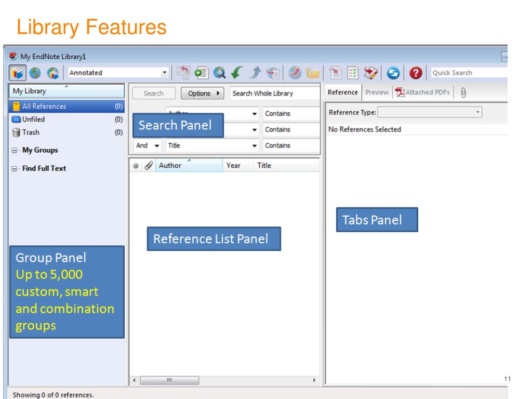Screen dimensions: 532x399
Task: Sort references by Author column
Action: pos(189,165)
